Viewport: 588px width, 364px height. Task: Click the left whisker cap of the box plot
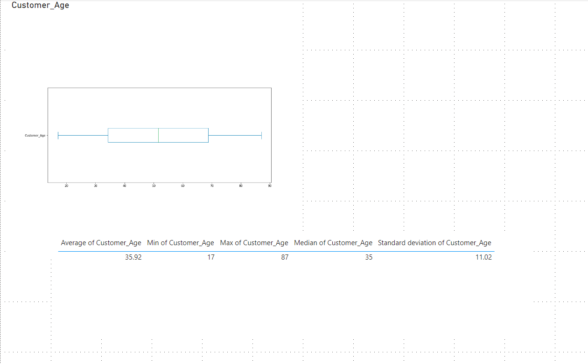58,136
